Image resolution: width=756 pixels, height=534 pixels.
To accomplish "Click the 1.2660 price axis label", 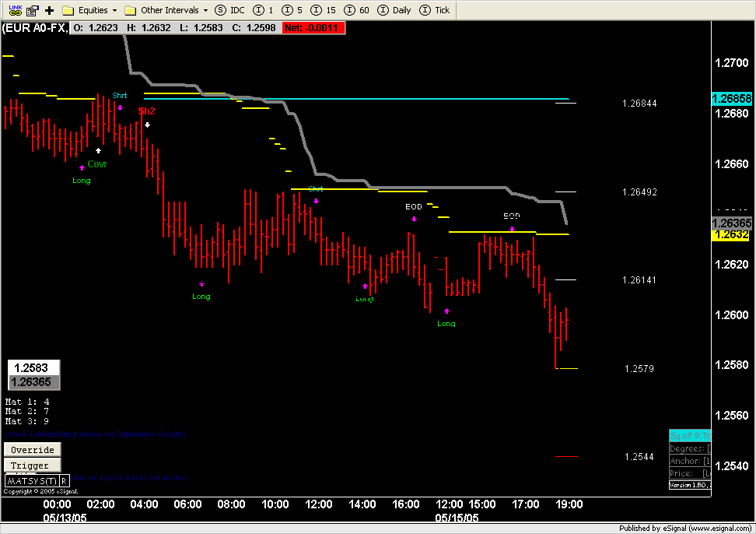I will click(731, 164).
